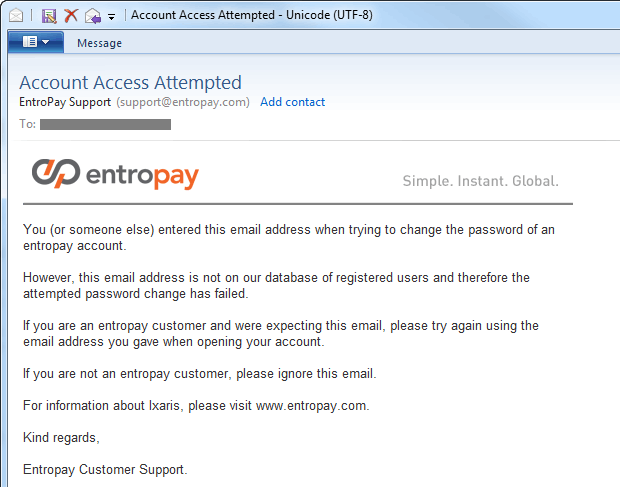Select the Message ribbon tab
Viewport: 620px width, 487px height.
99,43
